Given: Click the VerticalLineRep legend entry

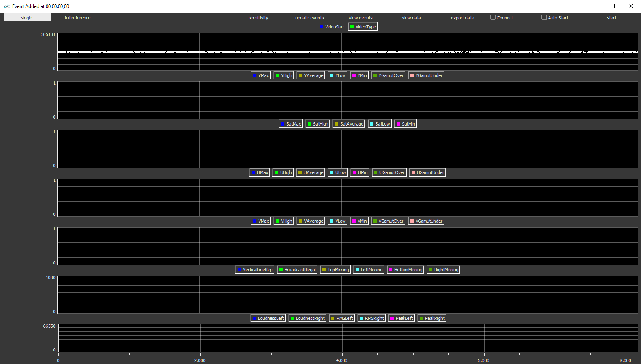Looking at the screenshot, I should 255,270.
